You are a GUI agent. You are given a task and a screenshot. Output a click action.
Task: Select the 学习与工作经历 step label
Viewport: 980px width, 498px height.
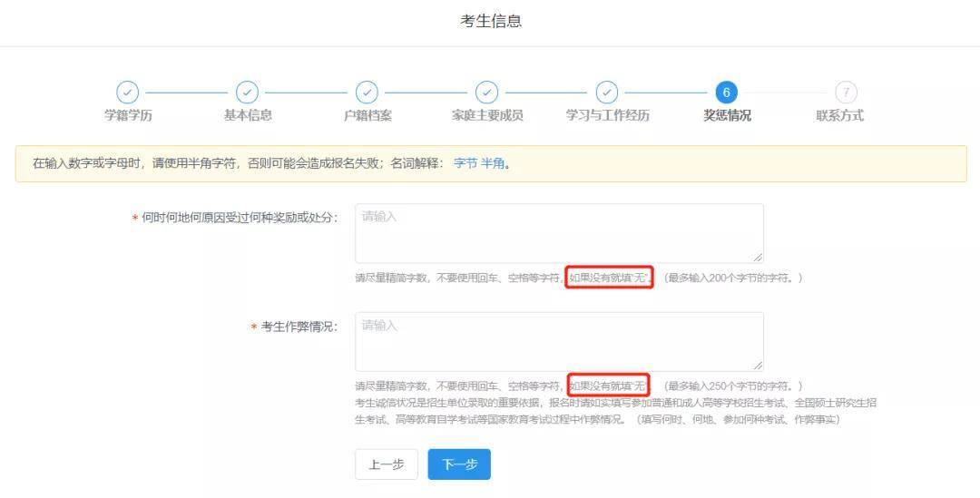point(607,115)
